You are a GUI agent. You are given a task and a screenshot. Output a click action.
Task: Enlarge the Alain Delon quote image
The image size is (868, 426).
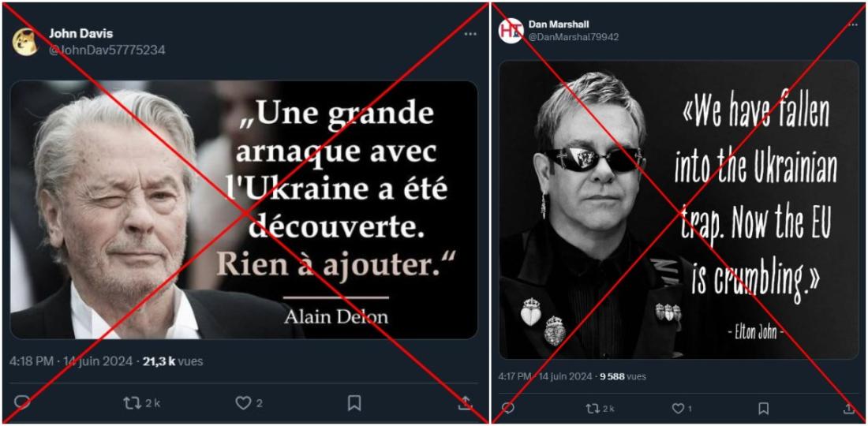tap(244, 210)
